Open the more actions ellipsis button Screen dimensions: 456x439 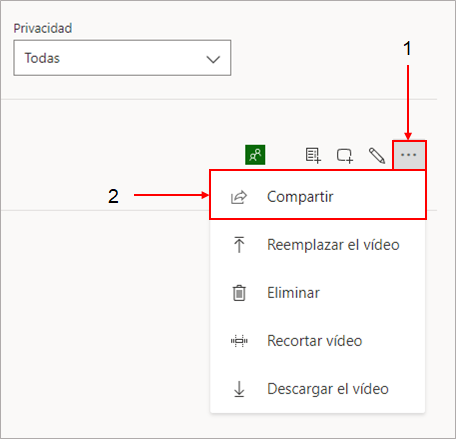[x=409, y=155]
